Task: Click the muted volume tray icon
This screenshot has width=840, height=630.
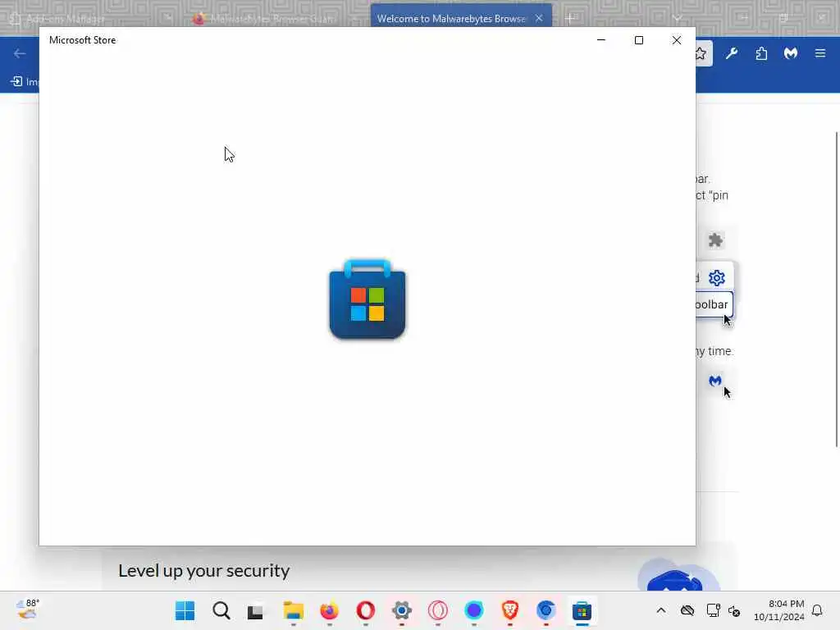Action: click(734, 610)
